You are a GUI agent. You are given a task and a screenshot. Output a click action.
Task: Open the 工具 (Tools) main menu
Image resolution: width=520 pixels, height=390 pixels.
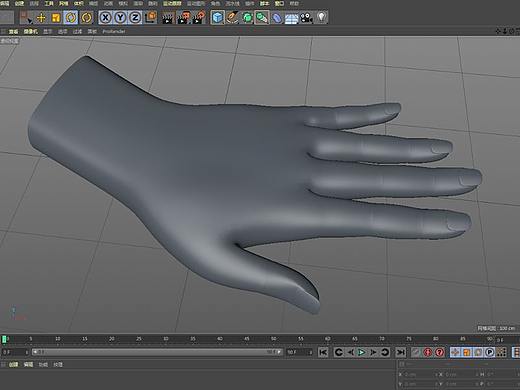(x=49, y=3)
